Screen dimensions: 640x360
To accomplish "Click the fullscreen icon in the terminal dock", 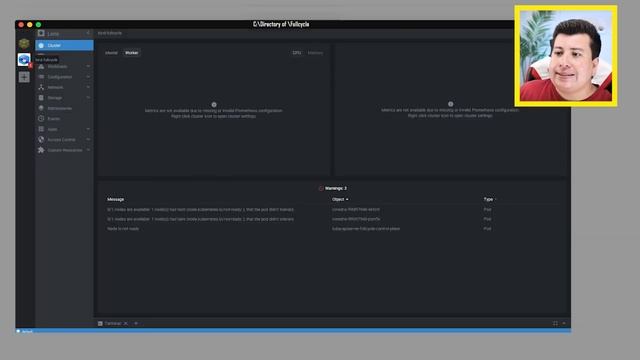I will coord(555,323).
